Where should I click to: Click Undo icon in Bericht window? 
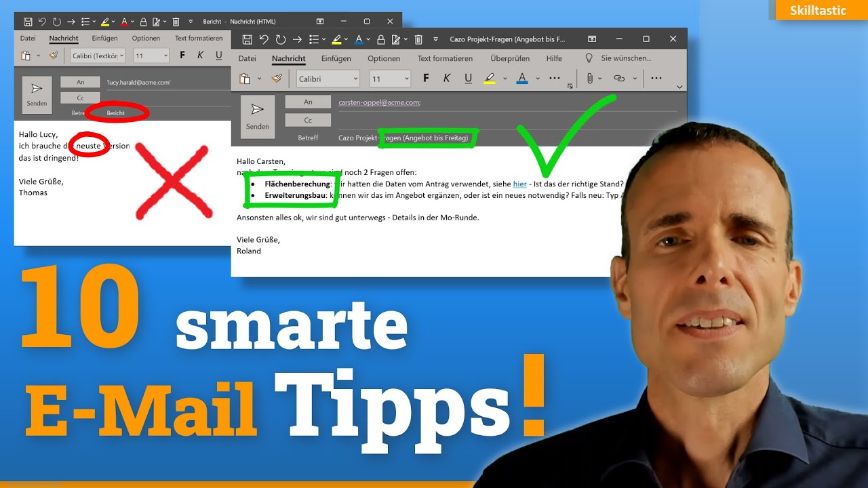(42, 22)
